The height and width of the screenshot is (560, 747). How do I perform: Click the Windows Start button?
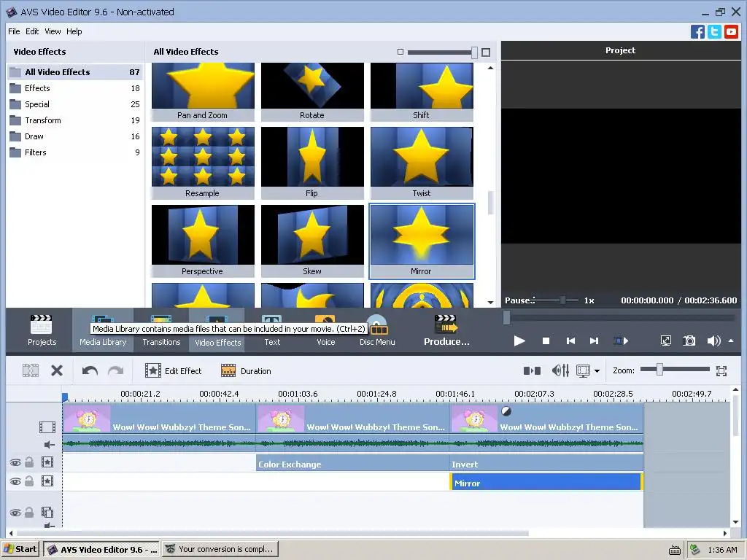[x=20, y=549]
